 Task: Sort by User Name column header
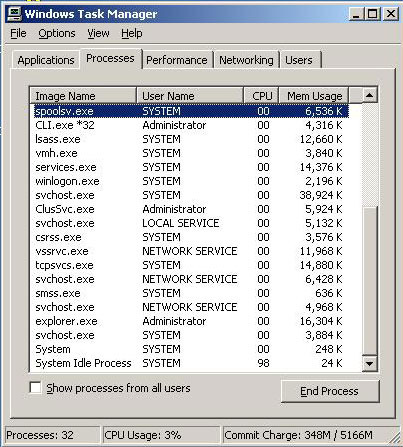[190, 96]
